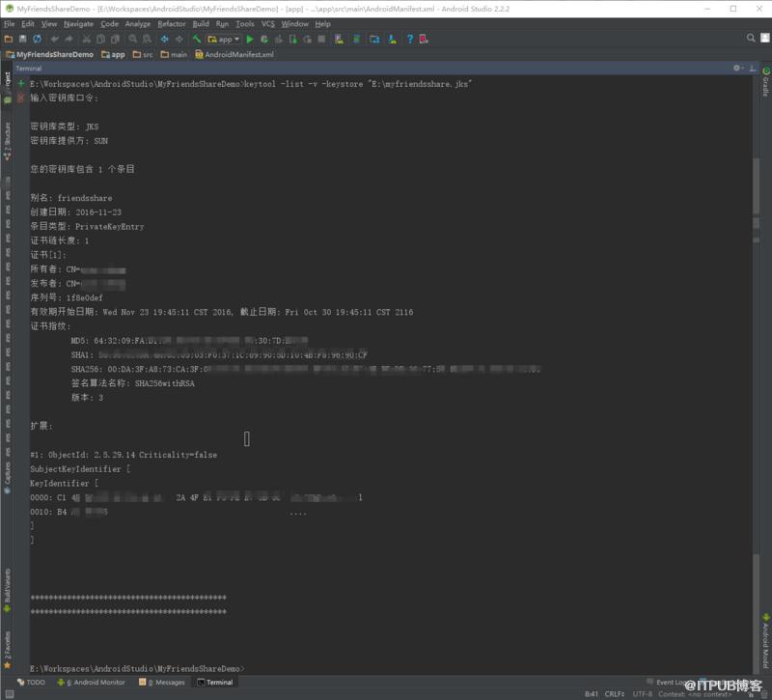This screenshot has height=700, width=772.
Task: Click the Navigate Back icon
Action: point(165,39)
